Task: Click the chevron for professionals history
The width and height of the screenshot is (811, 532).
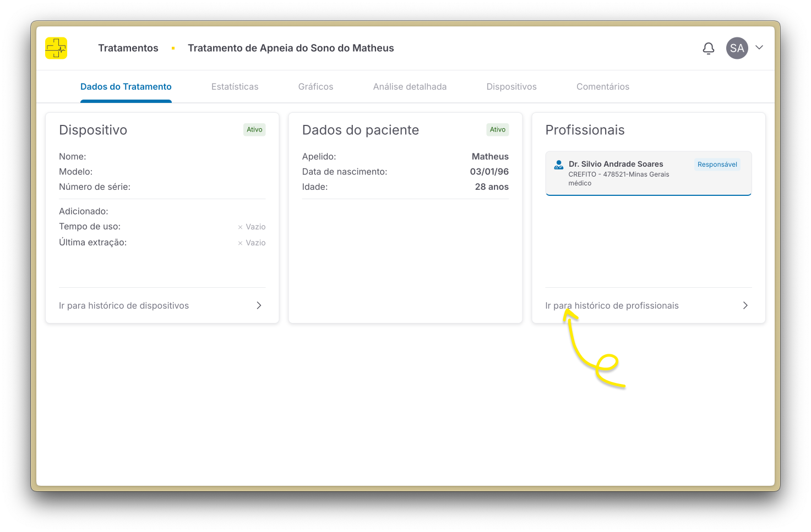Action: (x=745, y=305)
